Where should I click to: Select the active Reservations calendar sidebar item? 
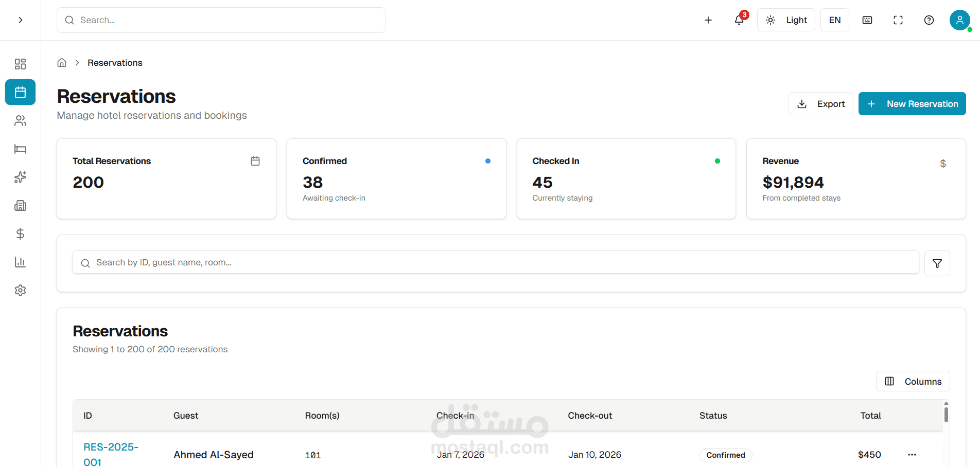click(20, 93)
